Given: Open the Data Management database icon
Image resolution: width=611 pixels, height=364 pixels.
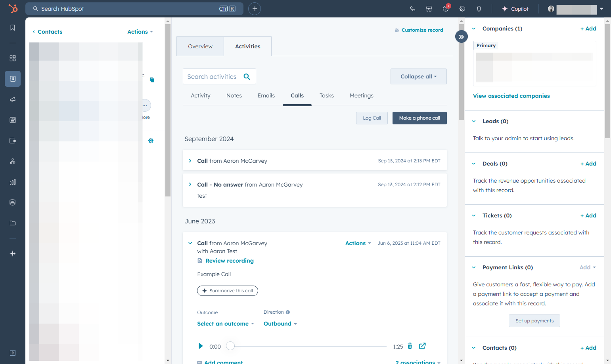Looking at the screenshot, I should 13,202.
